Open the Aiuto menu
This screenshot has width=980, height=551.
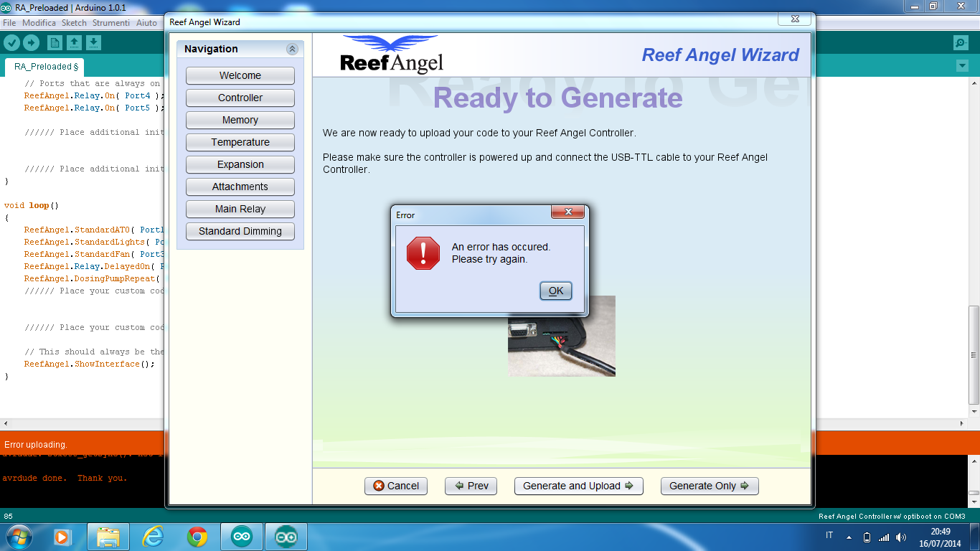coord(146,23)
